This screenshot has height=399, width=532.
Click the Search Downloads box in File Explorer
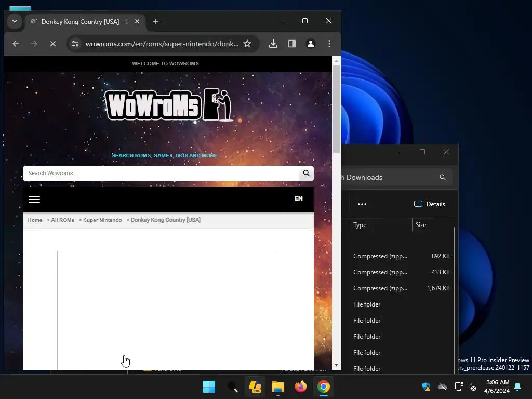pos(397,177)
